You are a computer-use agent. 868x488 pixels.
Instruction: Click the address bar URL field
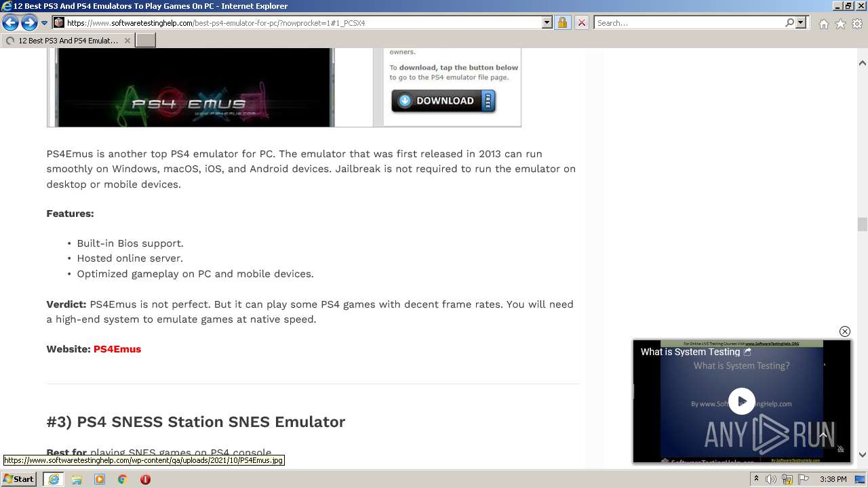[304, 23]
